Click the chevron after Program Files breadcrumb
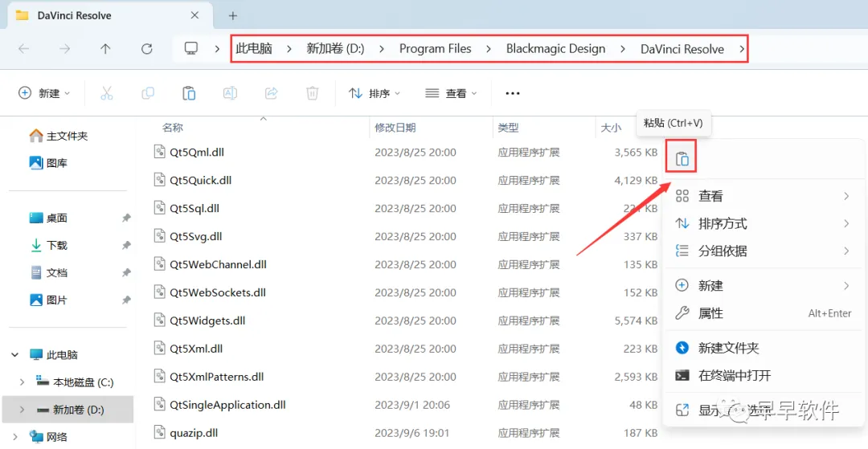 pos(489,49)
